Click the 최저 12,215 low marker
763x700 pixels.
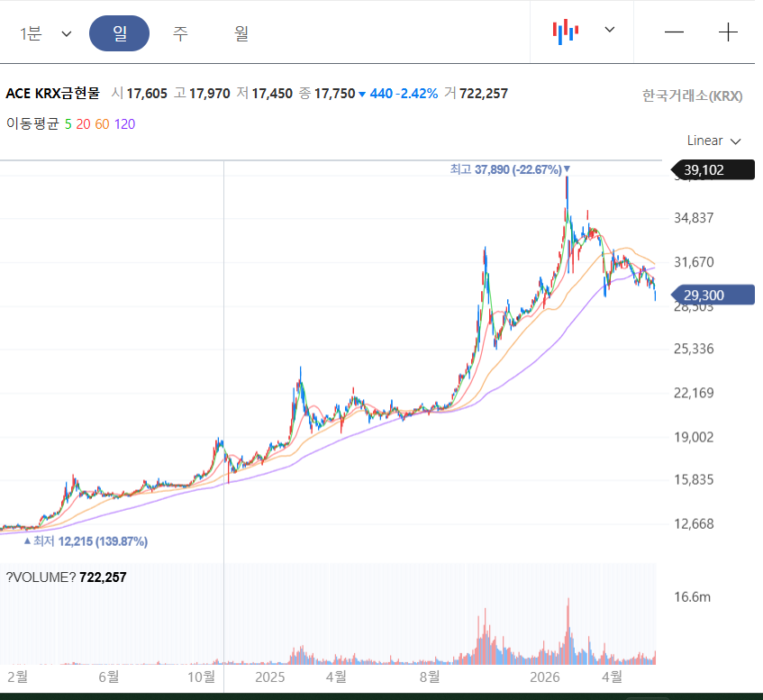[x=86, y=541]
